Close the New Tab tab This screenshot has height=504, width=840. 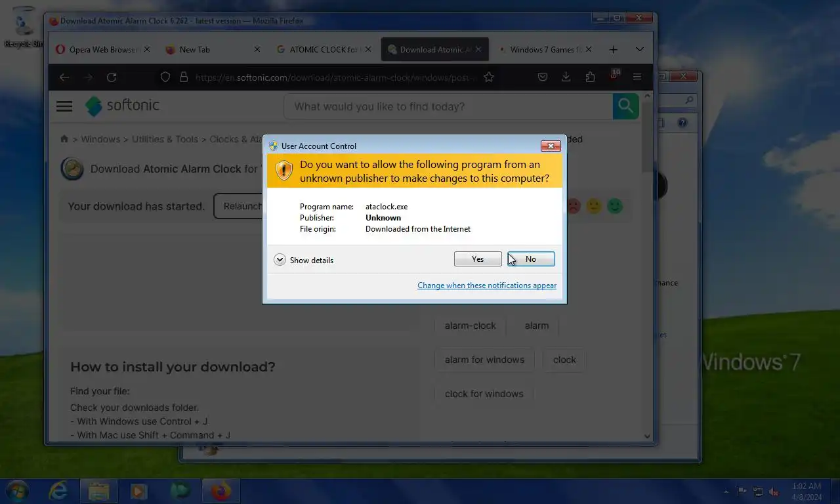coord(257,49)
